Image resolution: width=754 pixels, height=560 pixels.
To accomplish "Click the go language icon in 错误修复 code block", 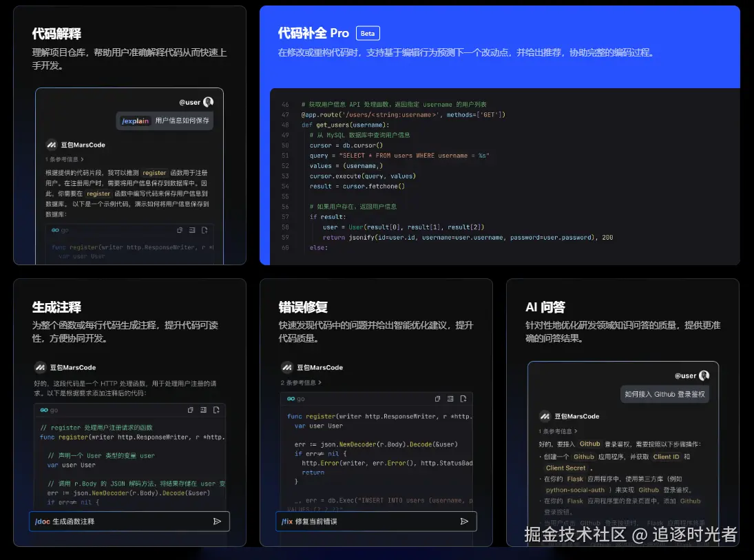I will coord(291,399).
